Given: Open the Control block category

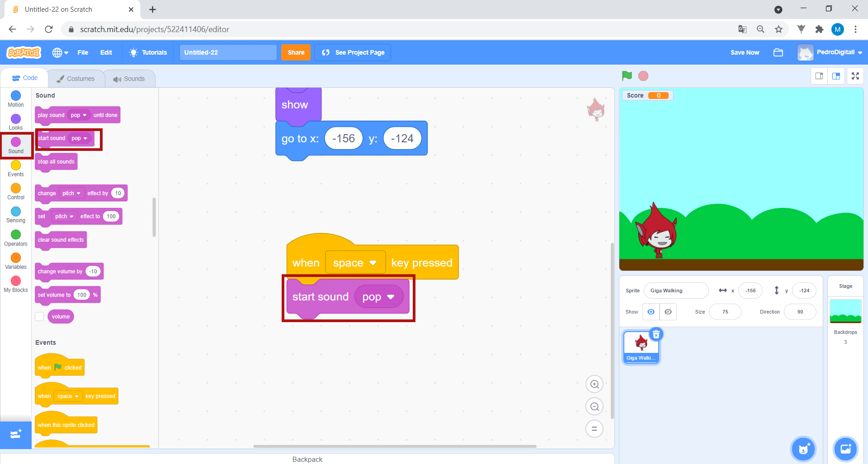Looking at the screenshot, I should click(16, 192).
